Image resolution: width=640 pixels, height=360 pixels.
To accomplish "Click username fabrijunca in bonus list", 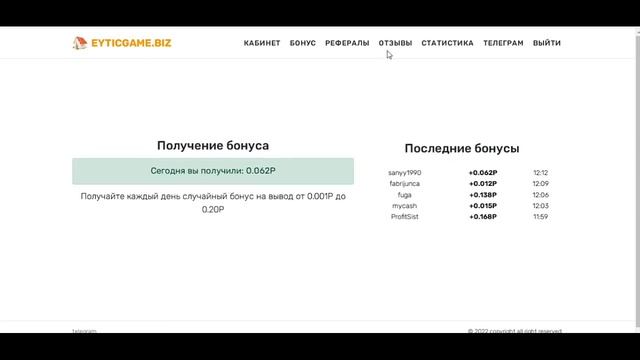I will tap(404, 184).
